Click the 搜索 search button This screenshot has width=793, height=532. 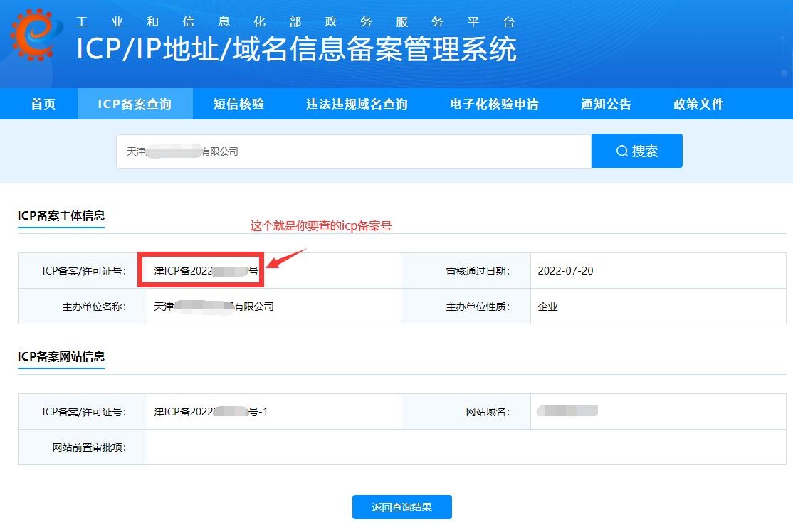(637, 150)
